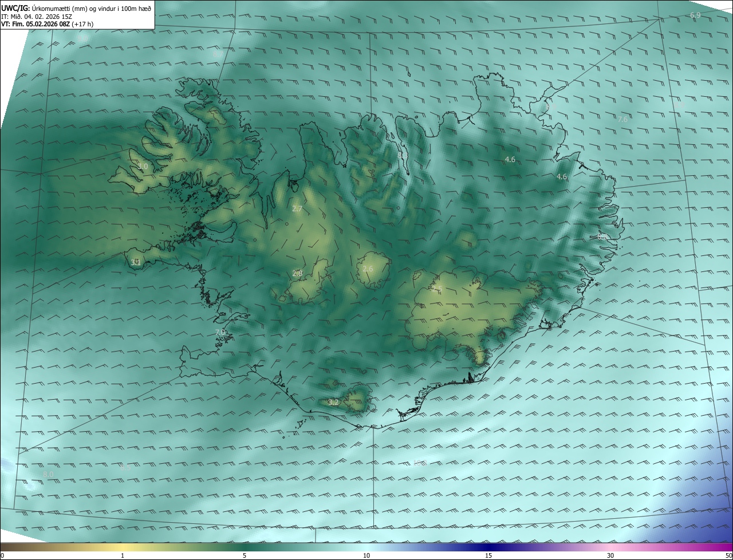Click the 2.6 value label inside Hofsjökull outline

[368, 269]
